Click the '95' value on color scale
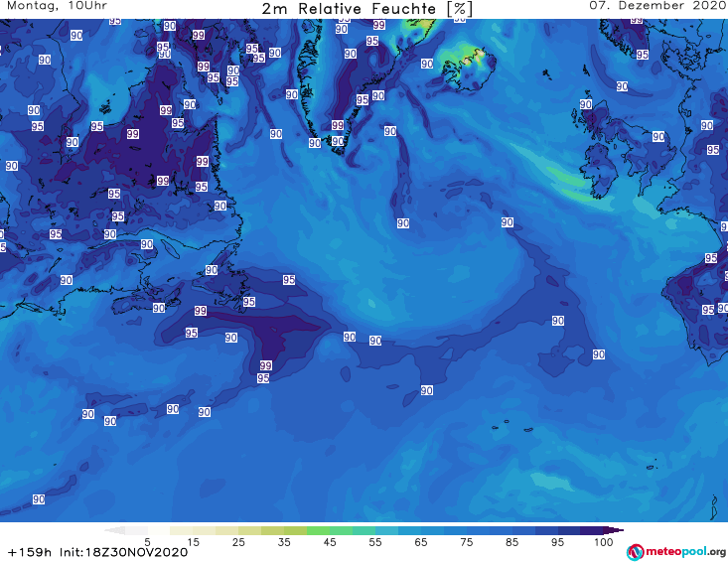The width and height of the screenshot is (728, 562). coord(557,542)
